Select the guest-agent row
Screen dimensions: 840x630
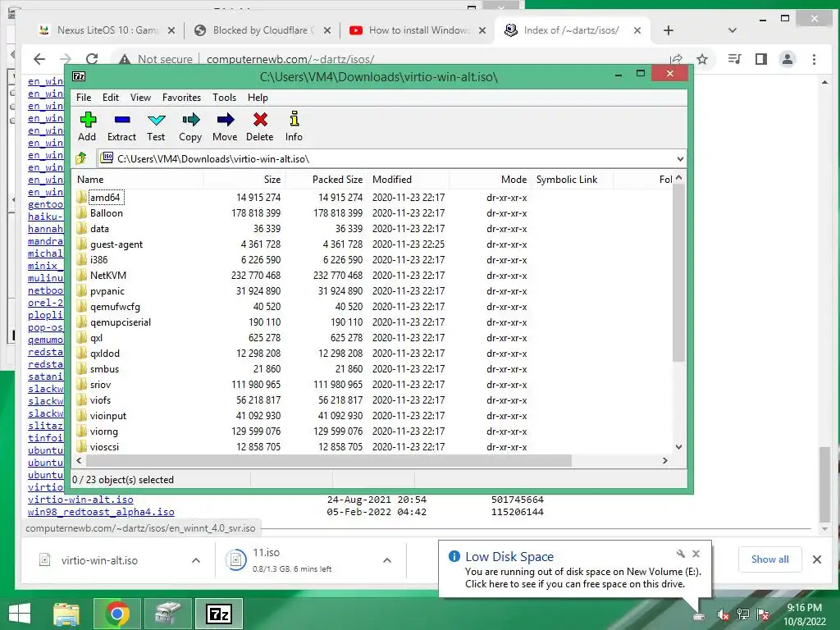[x=373, y=244]
